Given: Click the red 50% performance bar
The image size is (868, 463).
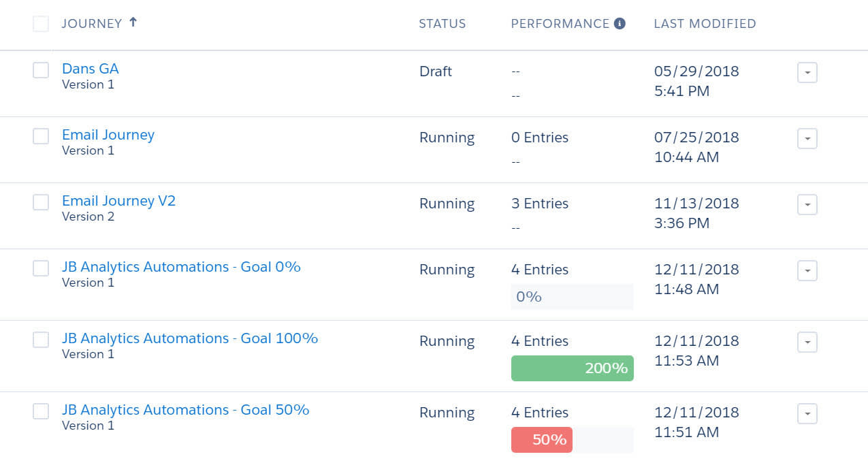Looking at the screenshot, I should (x=542, y=440).
